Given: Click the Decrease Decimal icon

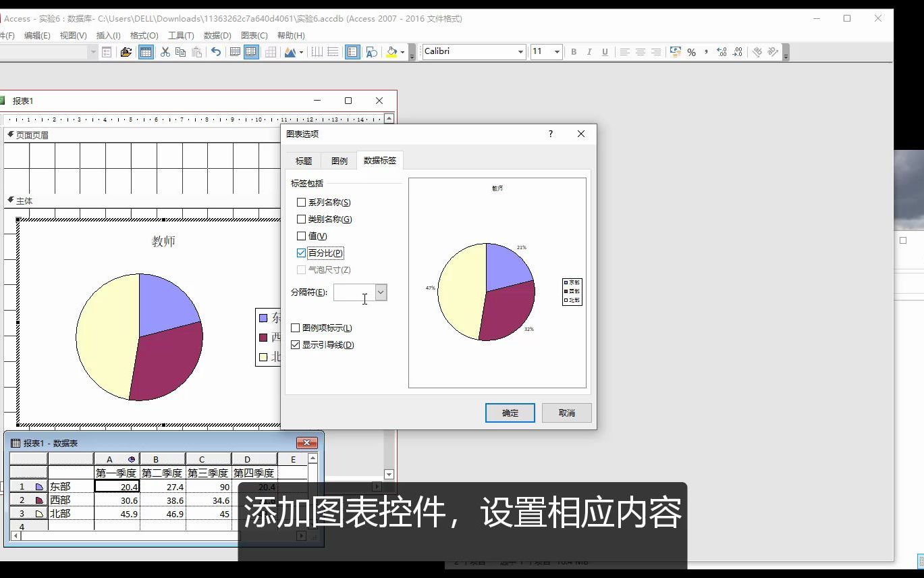Looking at the screenshot, I should 738,52.
